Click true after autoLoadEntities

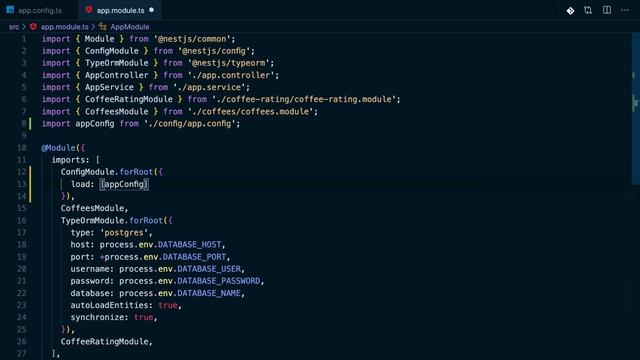(x=168, y=305)
